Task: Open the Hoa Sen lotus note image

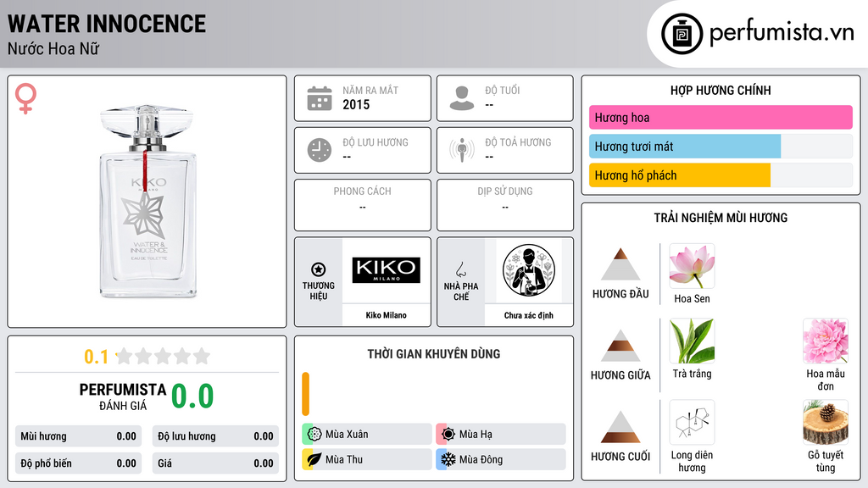Action: click(692, 265)
